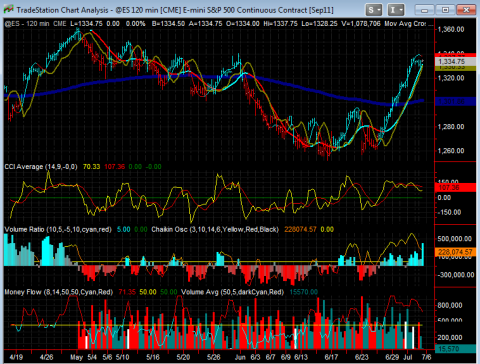
Task: Close the Chart Analysis window
Action: point(466,10)
